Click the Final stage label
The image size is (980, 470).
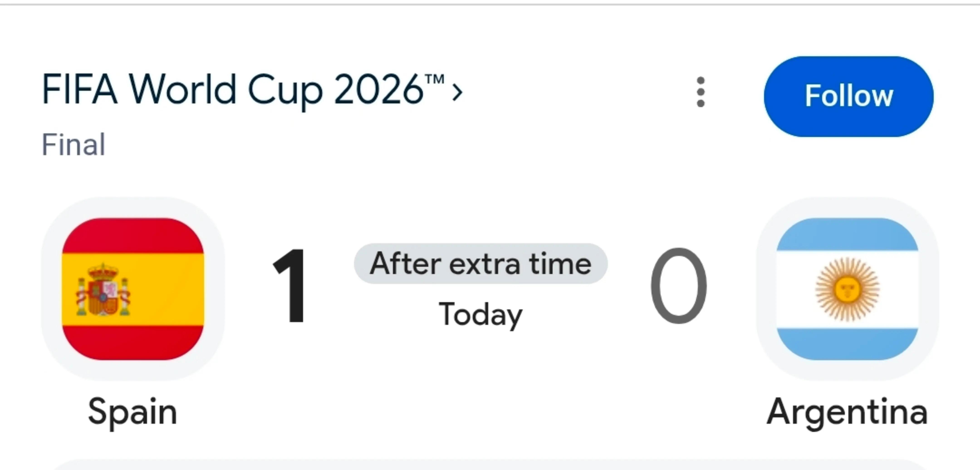73,144
